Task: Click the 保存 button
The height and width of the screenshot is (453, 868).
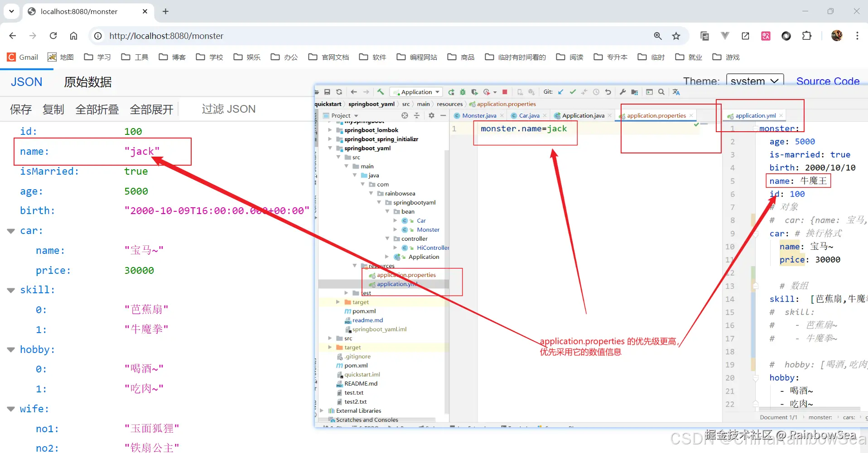Action: tap(21, 109)
